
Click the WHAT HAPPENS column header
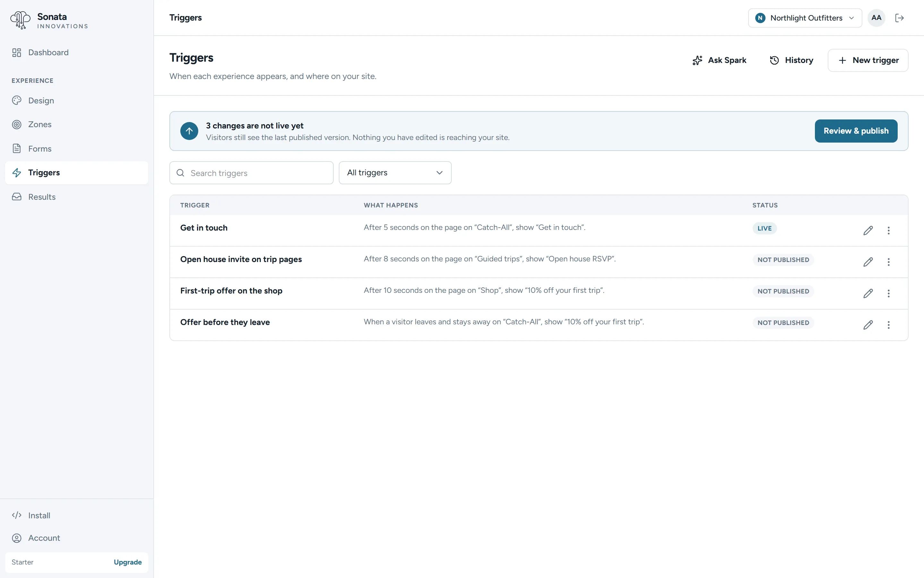pyautogui.click(x=390, y=205)
